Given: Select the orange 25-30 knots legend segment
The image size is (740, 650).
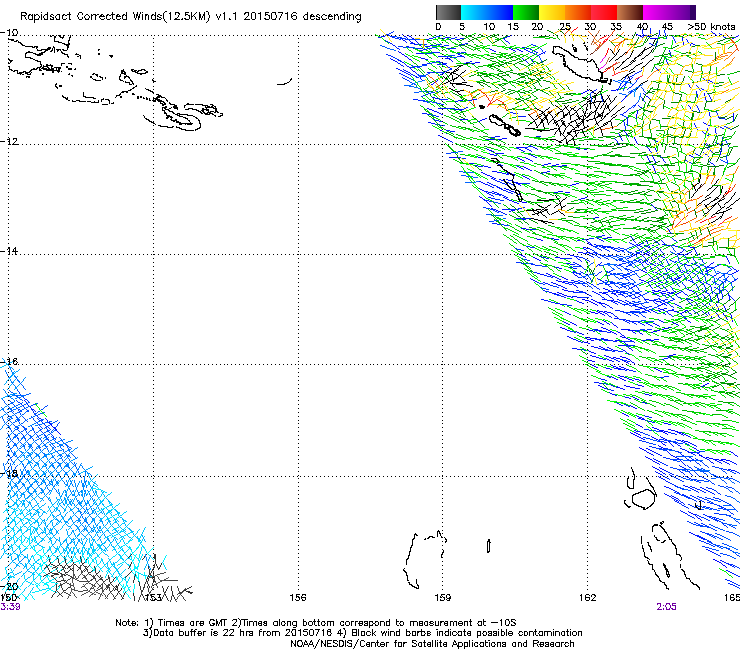Looking at the screenshot, I should pyautogui.click(x=578, y=12).
